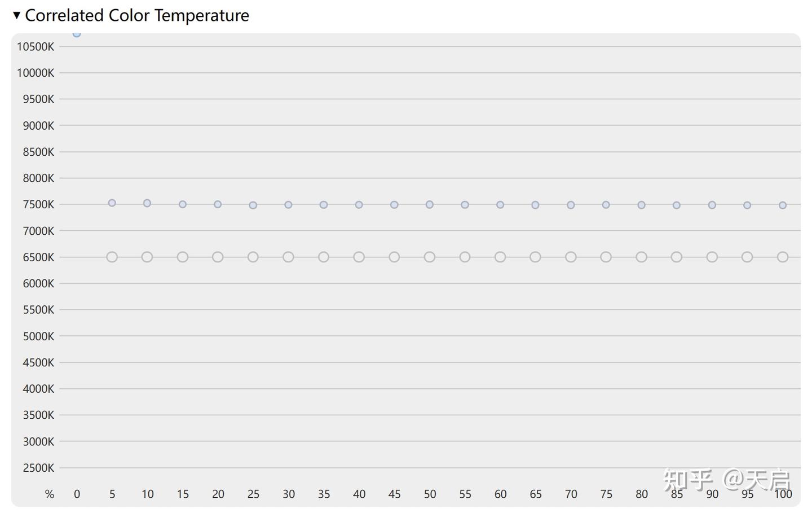812x513 pixels.
Task: Click the 6500K target circle at 70%
Action: coord(571,257)
